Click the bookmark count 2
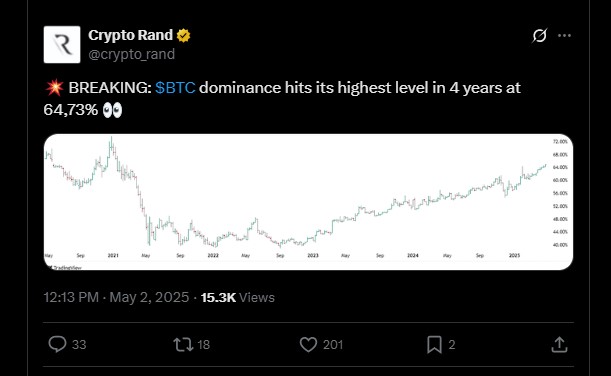The image size is (611, 376). click(x=452, y=344)
